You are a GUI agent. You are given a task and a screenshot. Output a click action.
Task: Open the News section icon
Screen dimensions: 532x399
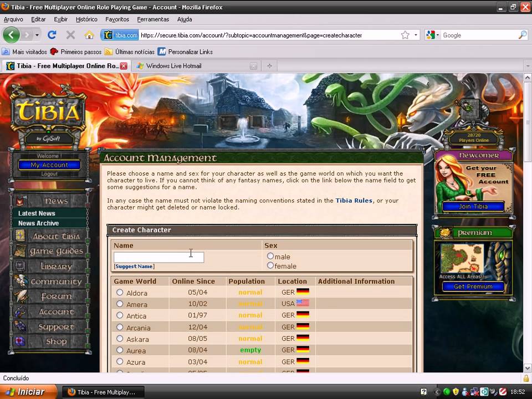tap(21, 201)
